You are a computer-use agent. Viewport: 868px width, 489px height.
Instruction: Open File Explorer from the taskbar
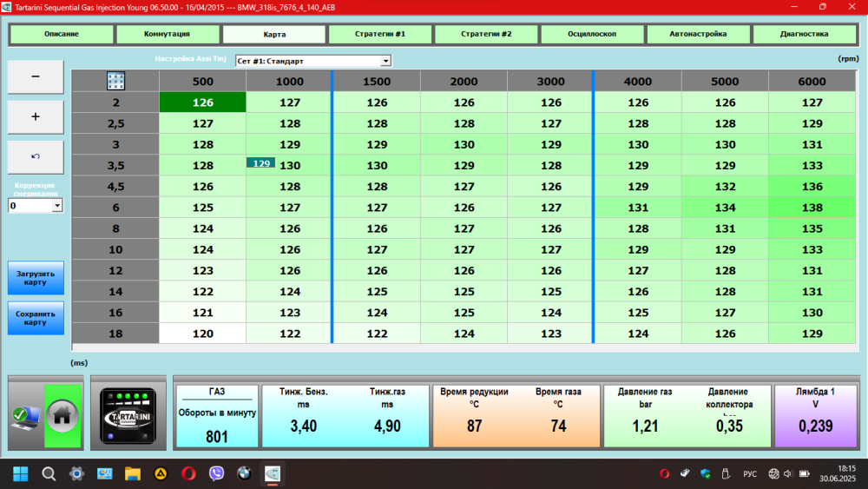[132, 473]
